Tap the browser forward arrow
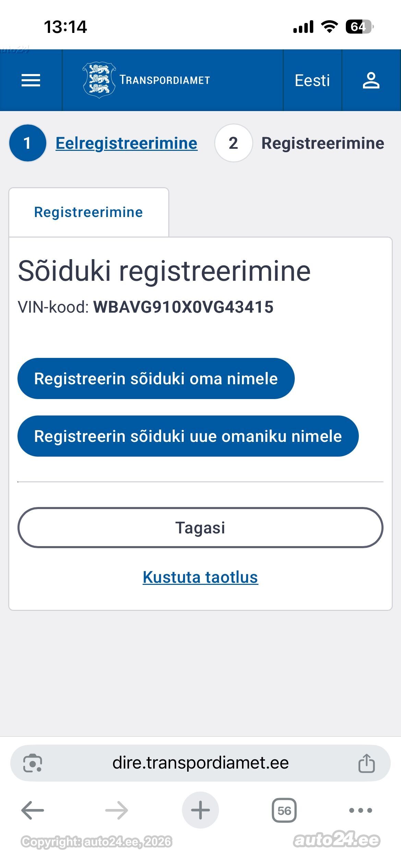This screenshot has width=401, height=868. [117, 810]
